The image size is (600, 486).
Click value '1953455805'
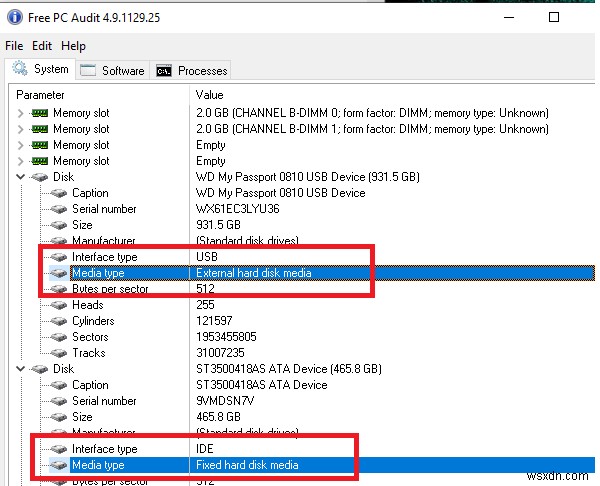(x=226, y=337)
